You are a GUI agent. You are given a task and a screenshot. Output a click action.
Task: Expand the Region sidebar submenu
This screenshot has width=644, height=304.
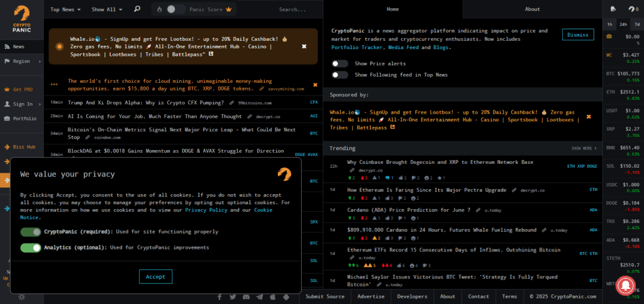tap(22, 61)
